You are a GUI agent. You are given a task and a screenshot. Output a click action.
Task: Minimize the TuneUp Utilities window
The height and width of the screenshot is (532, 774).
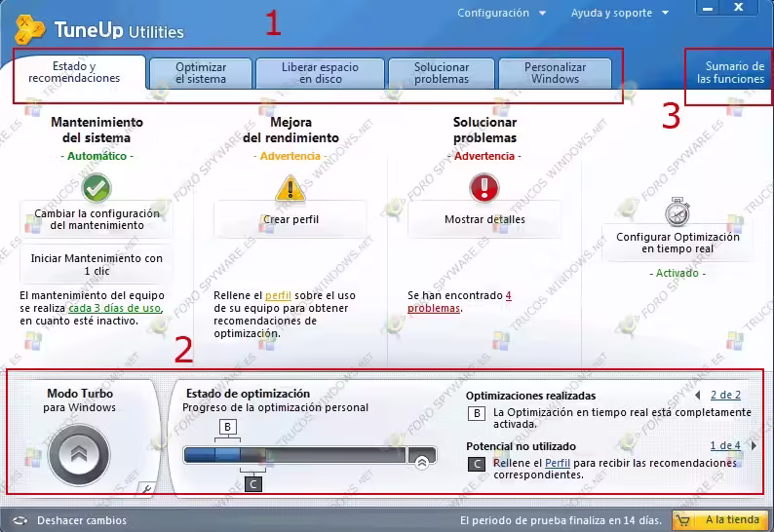[708, 8]
